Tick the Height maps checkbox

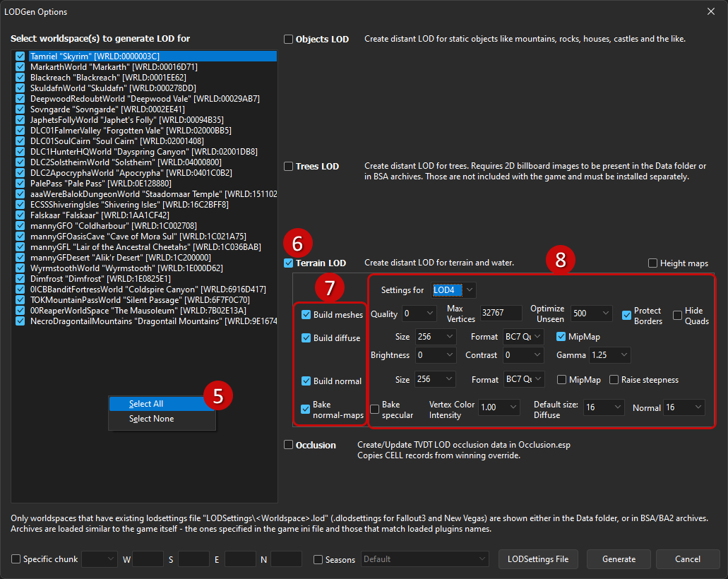(x=652, y=263)
